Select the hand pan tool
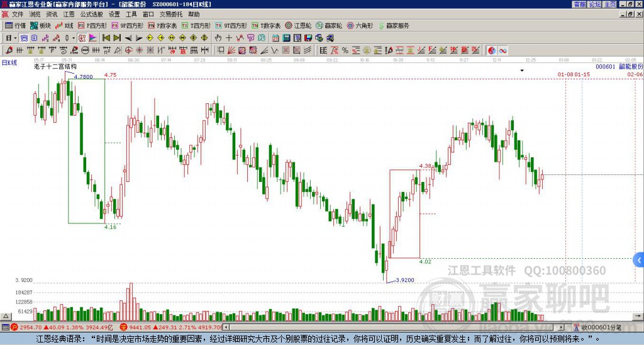The image size is (644, 345). [x=218, y=38]
